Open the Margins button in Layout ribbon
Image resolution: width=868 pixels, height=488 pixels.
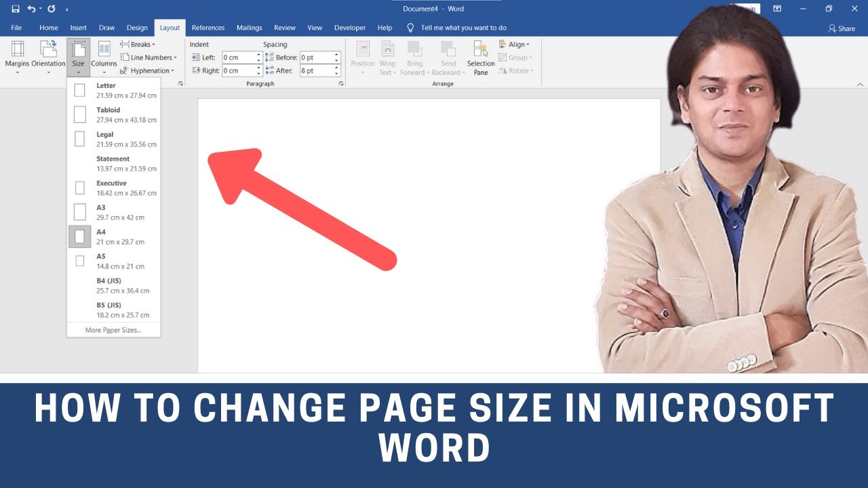click(17, 58)
